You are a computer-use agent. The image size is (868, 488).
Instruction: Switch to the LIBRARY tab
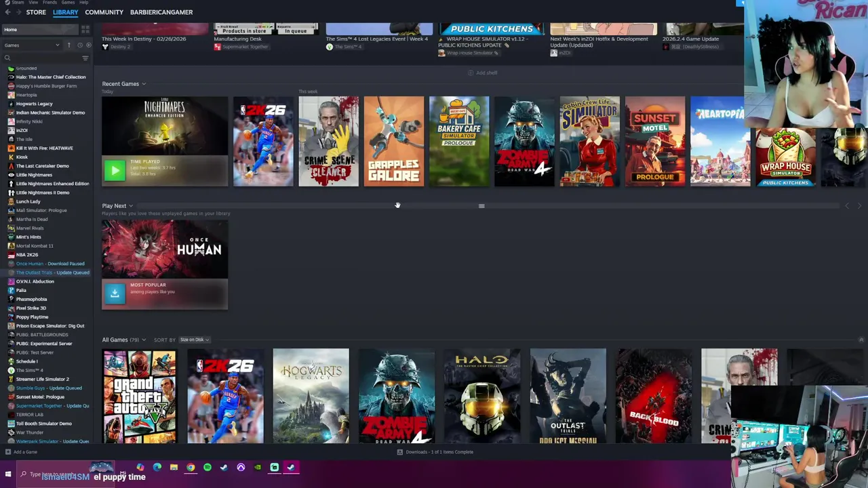(66, 12)
